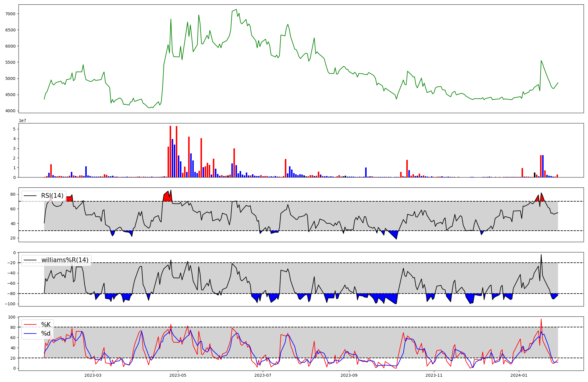The height and width of the screenshot is (382, 588).
Task: Click the 2023-03 date tick label
Action: click(x=93, y=375)
